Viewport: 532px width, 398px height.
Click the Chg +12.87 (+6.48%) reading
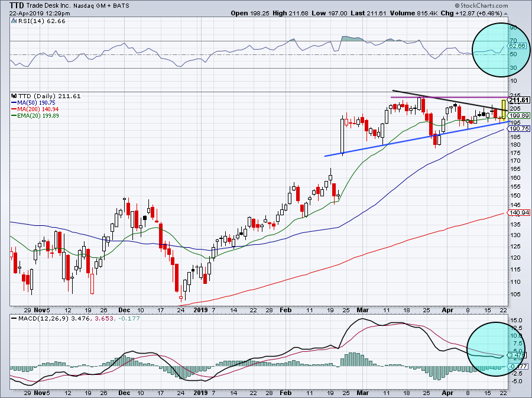coord(471,13)
